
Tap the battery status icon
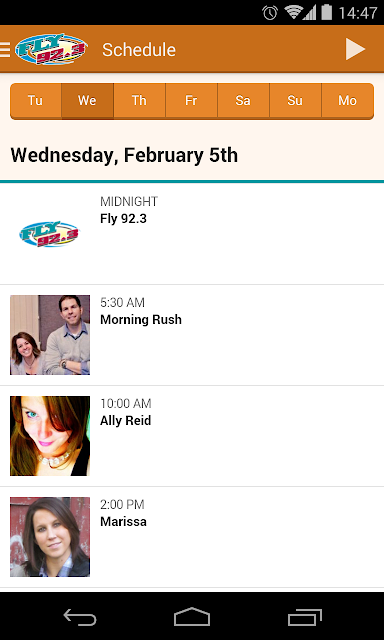coord(326,12)
